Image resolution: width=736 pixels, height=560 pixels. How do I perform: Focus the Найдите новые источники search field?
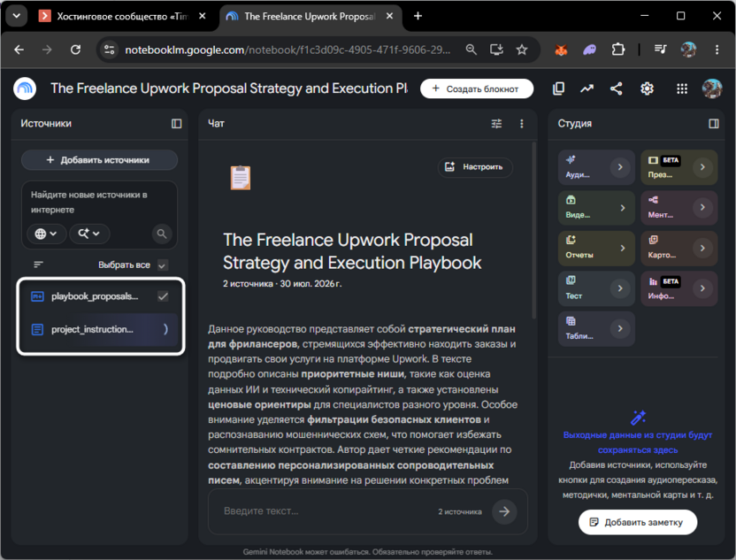click(99, 202)
